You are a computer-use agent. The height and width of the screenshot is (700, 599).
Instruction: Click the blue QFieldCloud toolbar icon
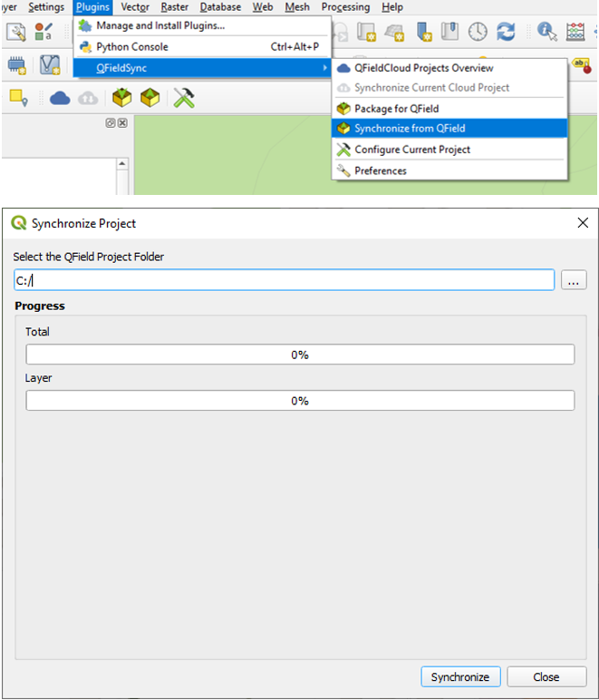60,98
